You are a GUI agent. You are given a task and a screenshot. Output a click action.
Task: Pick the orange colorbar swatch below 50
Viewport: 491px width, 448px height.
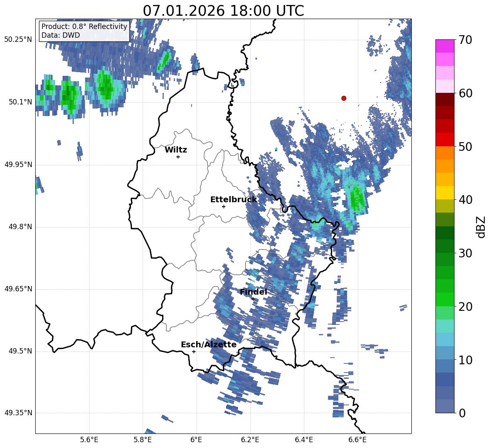point(445,153)
